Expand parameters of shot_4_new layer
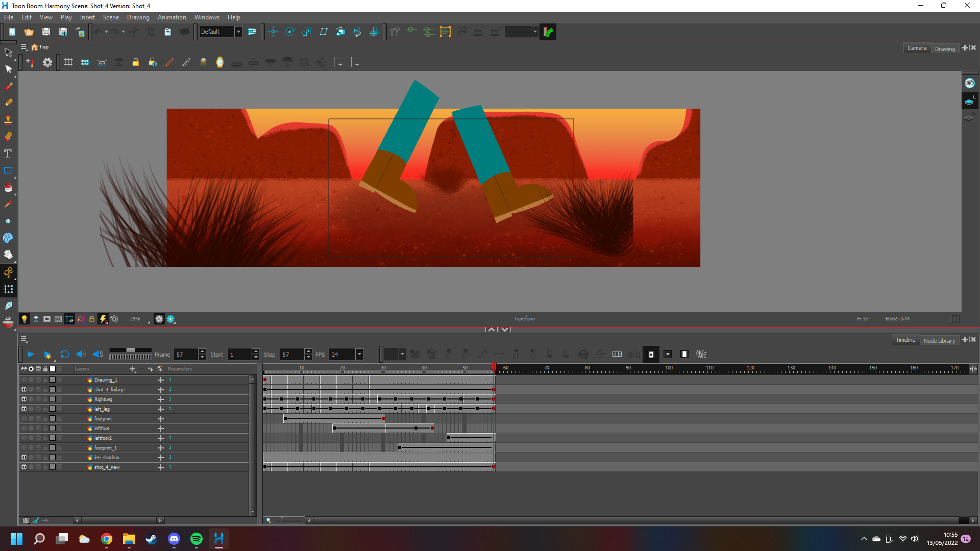 (161, 467)
